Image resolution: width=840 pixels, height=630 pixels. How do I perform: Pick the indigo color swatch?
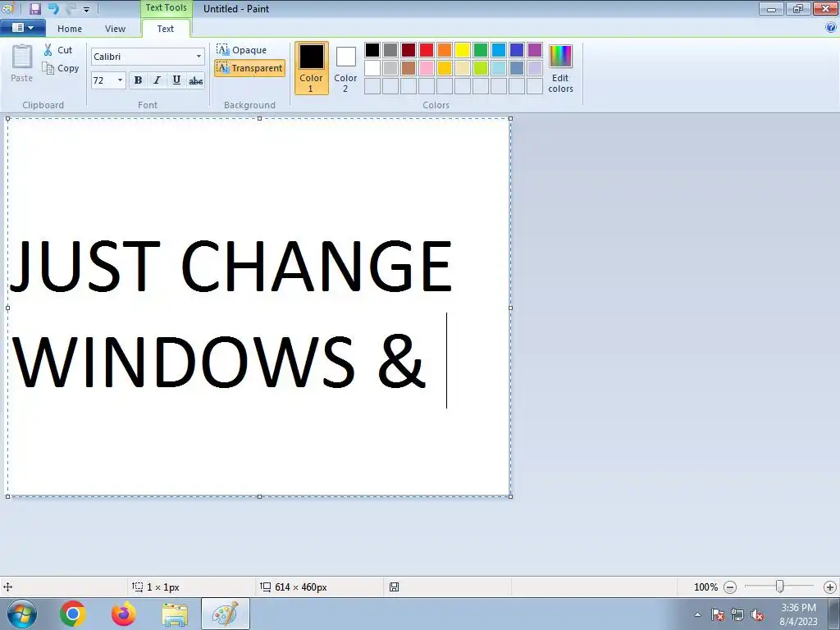517,50
